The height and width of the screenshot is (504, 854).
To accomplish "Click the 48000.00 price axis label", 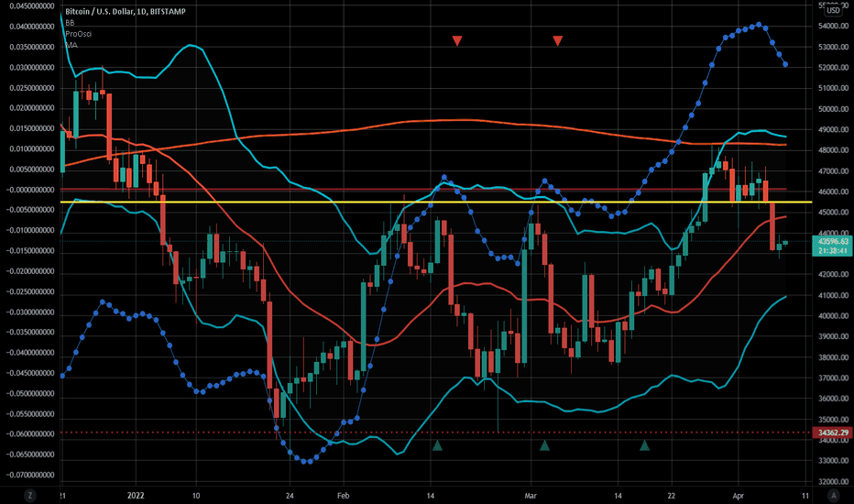I will click(x=833, y=150).
